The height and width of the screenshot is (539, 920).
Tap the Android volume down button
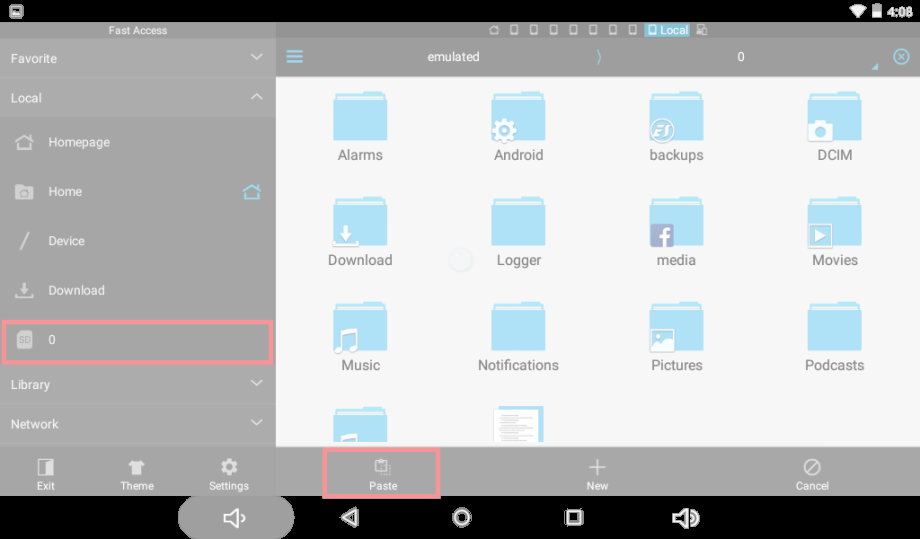click(235, 517)
